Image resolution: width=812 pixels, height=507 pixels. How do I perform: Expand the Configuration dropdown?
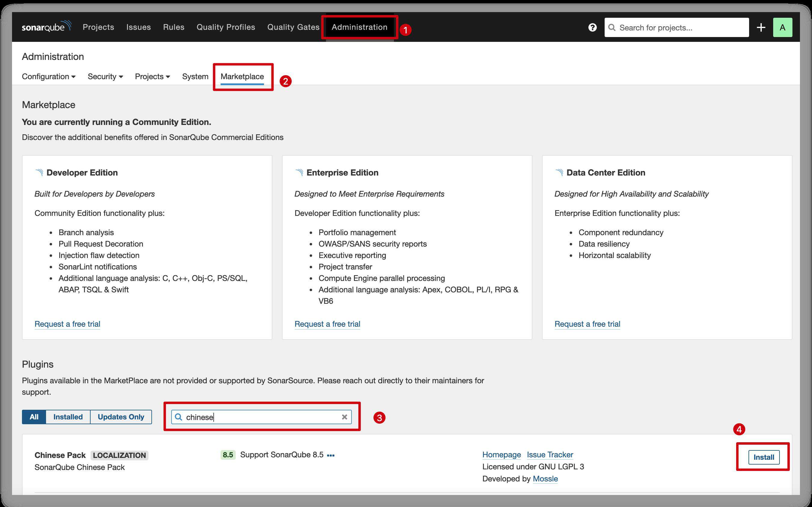(x=48, y=76)
